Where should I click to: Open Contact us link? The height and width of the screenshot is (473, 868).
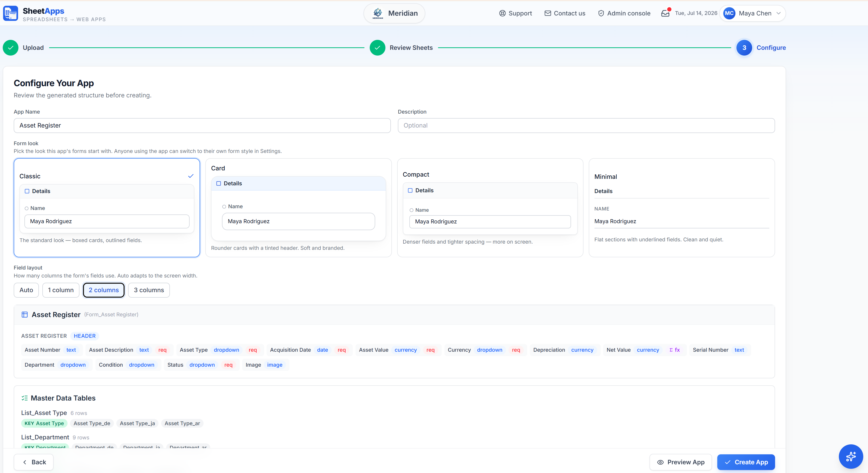pos(565,13)
